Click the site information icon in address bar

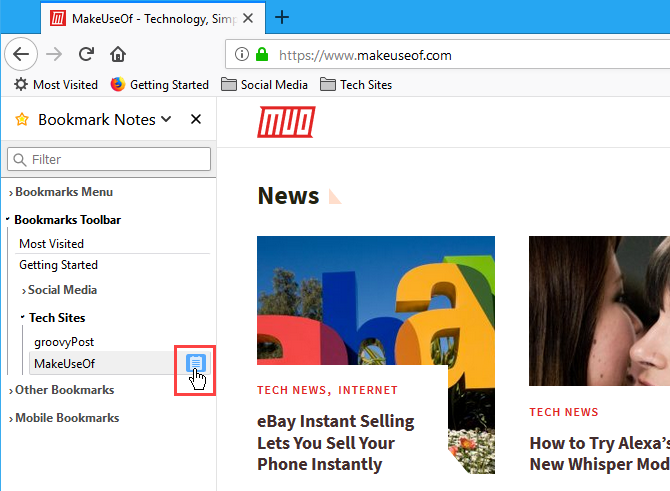pos(241,55)
